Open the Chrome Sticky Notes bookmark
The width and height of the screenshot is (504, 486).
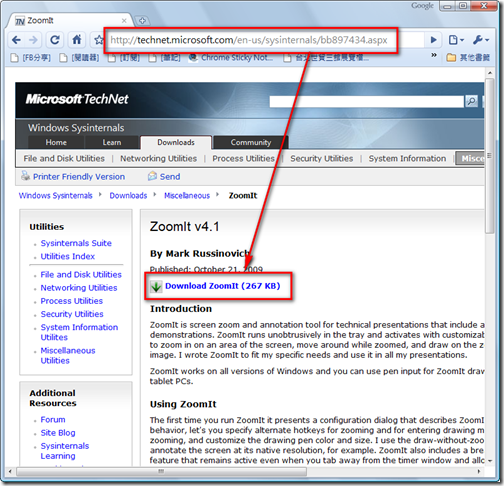(231, 58)
